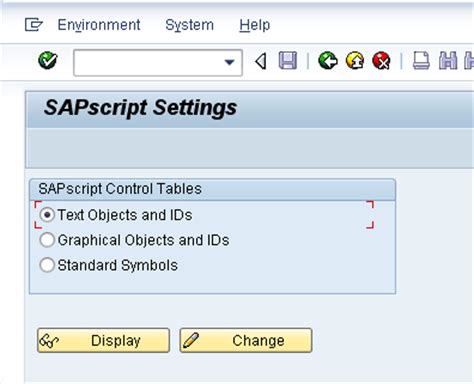Select Text Objects and IDs radio button

tap(47, 215)
